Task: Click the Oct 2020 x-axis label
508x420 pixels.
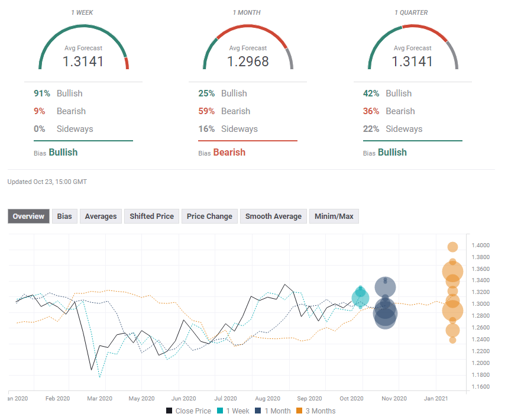Action: click(351, 398)
